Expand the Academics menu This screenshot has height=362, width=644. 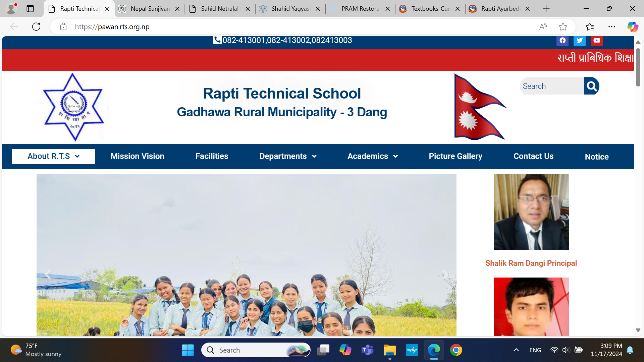[372, 156]
